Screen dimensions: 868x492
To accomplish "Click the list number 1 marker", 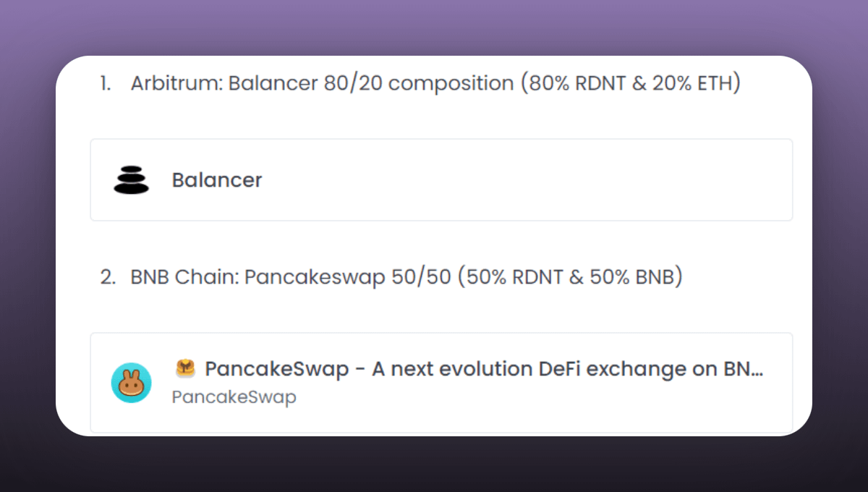I will [106, 83].
